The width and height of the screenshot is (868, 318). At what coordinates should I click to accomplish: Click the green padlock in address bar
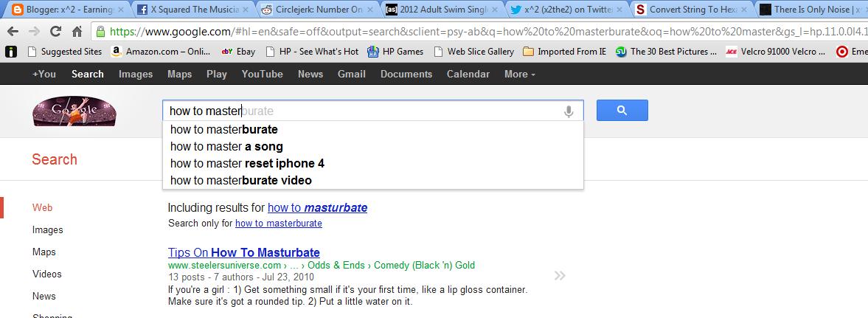click(101, 32)
